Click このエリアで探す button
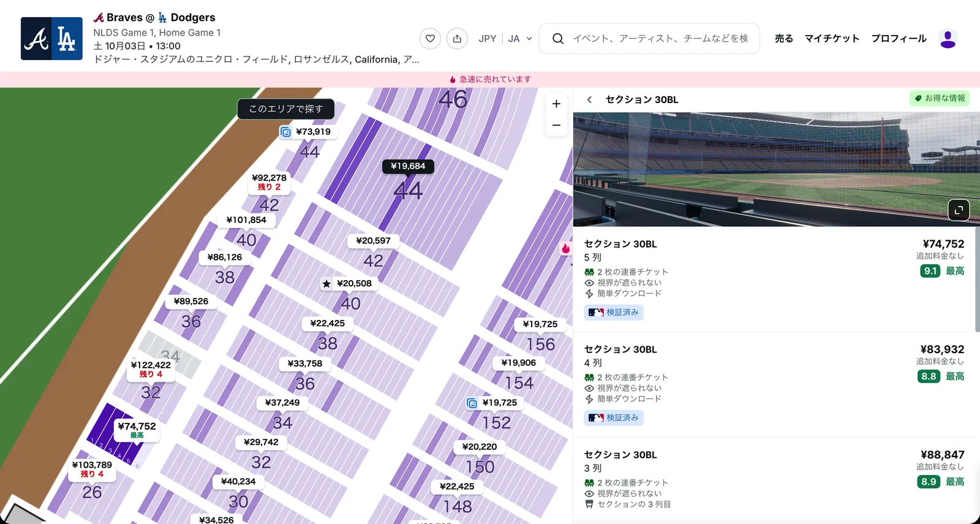 [286, 109]
